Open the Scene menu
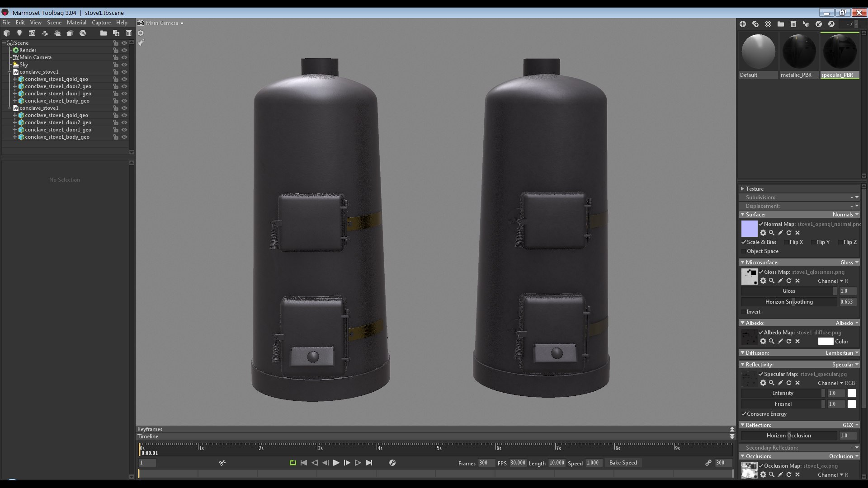 point(54,23)
